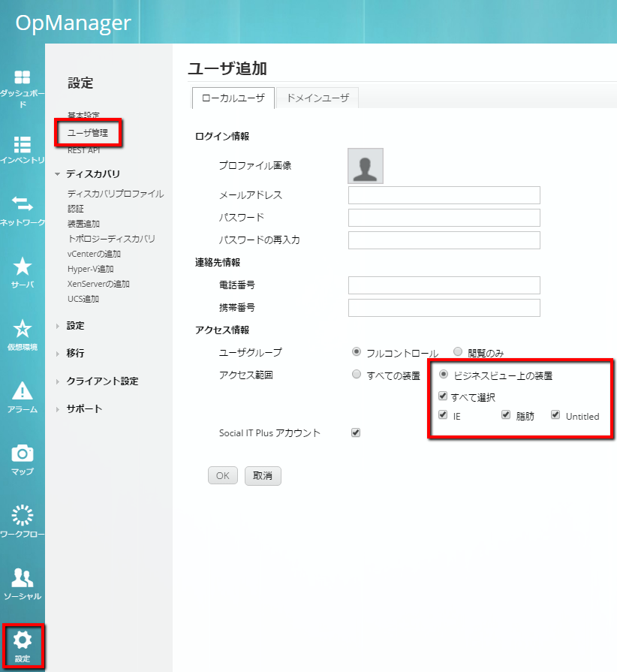Click the profile image placeholder avatar
The image size is (617, 672).
(365, 166)
